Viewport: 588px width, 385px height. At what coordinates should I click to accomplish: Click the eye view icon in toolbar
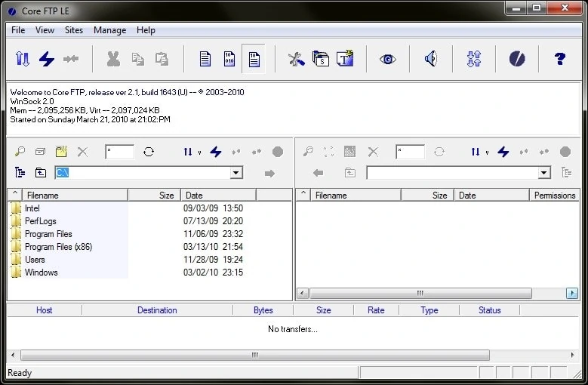388,59
